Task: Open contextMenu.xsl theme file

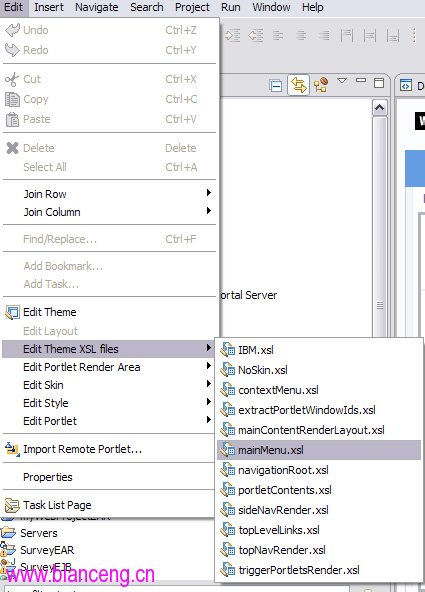Action: [319, 390]
